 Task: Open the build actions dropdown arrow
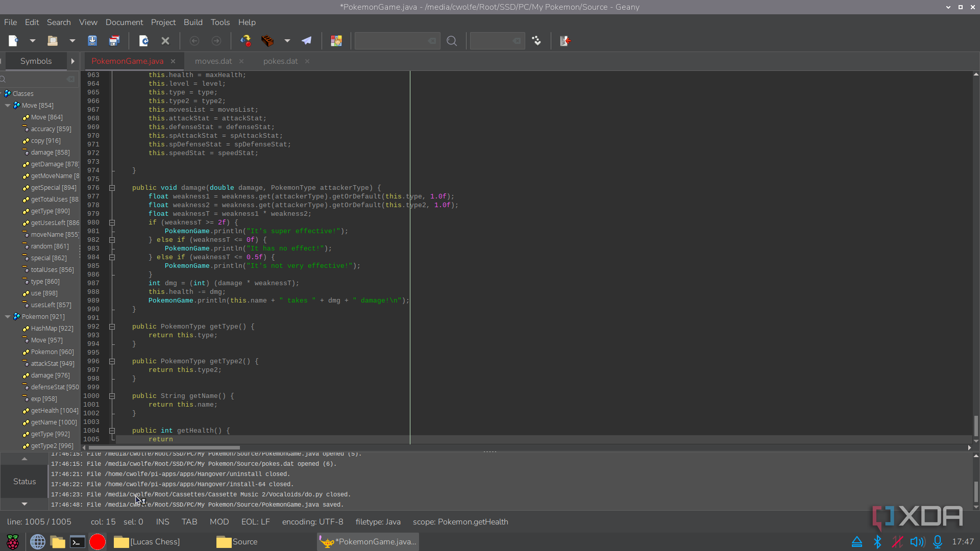coord(287,41)
